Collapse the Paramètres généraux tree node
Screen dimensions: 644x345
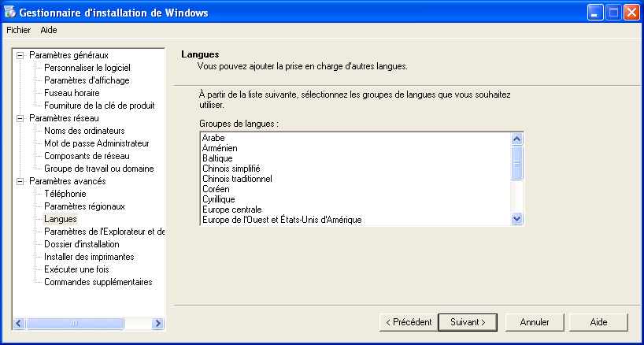[20, 55]
